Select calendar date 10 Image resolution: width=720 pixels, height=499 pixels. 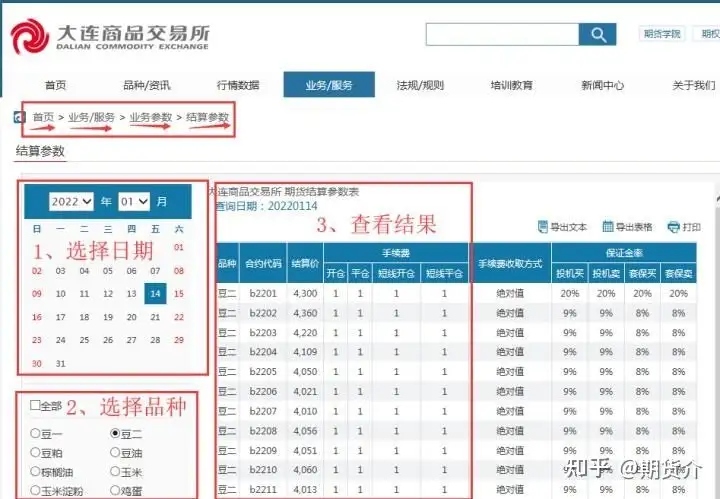point(61,294)
